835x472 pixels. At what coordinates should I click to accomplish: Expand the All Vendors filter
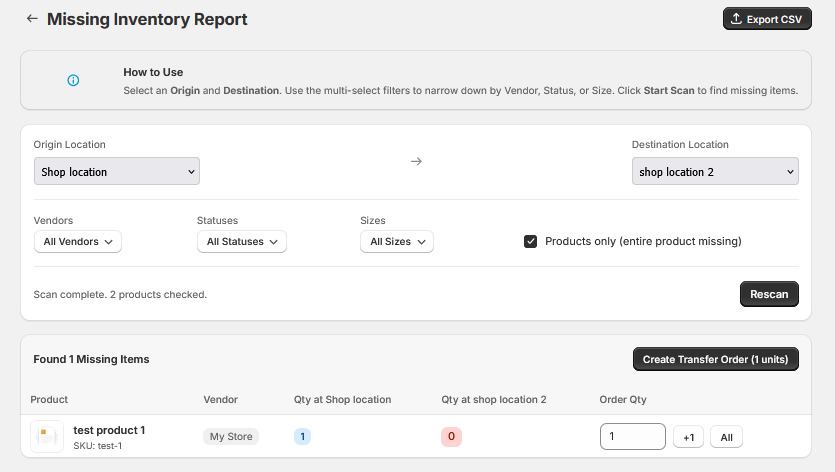(x=78, y=242)
